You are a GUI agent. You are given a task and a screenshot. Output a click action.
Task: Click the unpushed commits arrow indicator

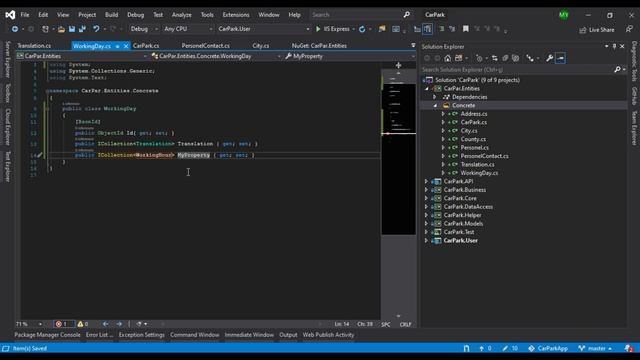485,349
